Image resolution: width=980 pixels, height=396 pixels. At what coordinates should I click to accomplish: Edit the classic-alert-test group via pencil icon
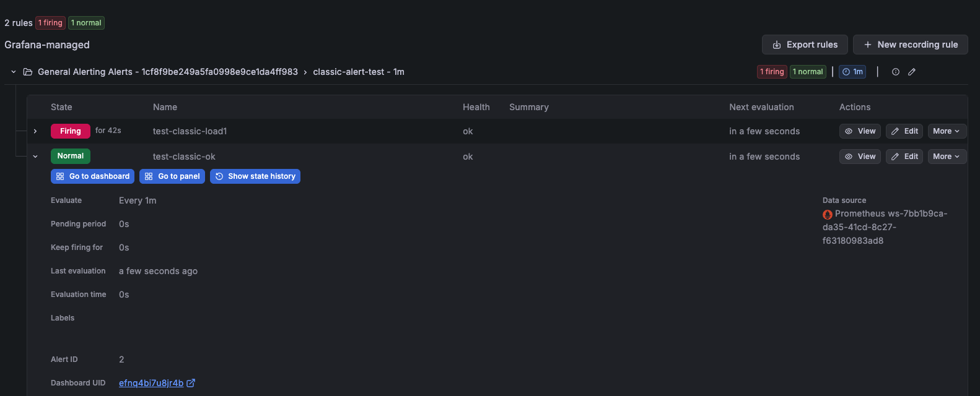click(x=912, y=72)
